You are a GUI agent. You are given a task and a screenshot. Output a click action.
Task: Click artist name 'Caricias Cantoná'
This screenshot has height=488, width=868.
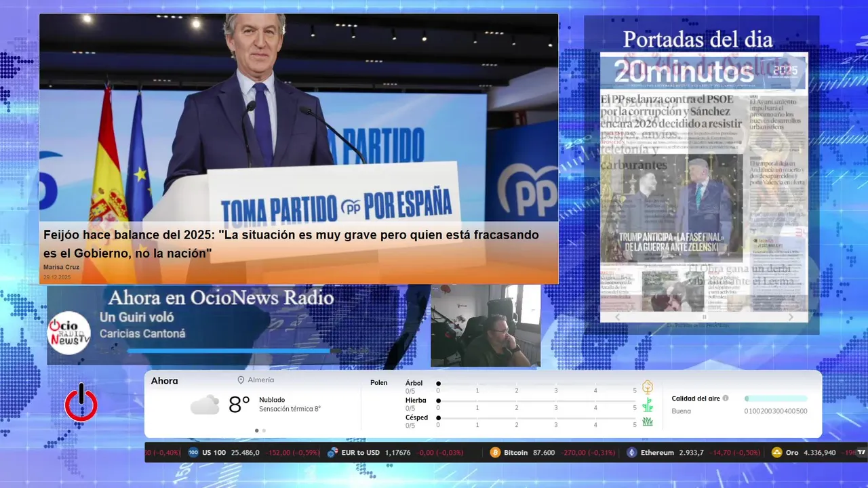(142, 333)
